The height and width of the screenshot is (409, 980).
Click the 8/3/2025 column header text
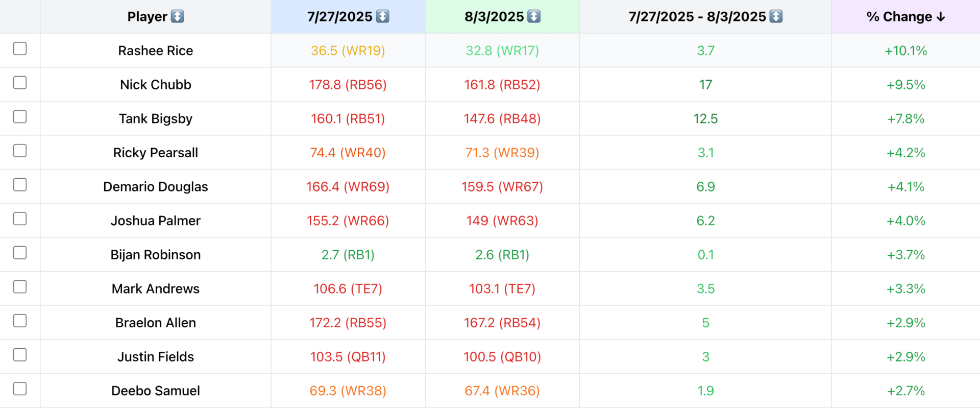click(x=494, y=17)
